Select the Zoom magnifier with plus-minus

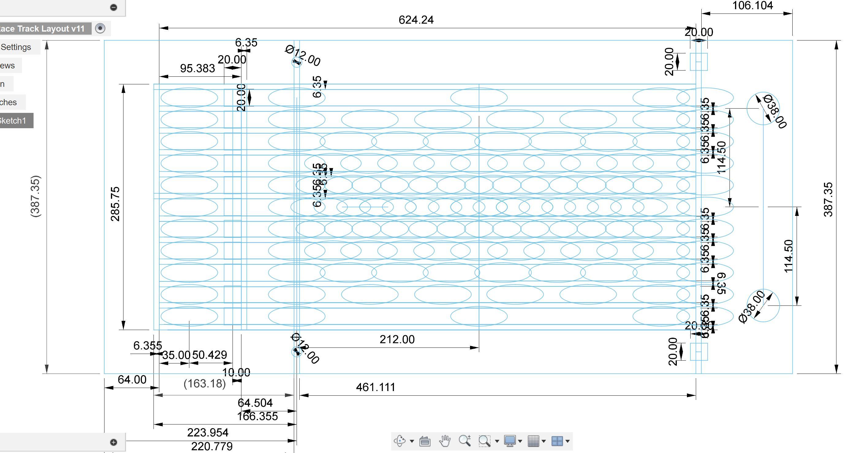click(x=465, y=440)
